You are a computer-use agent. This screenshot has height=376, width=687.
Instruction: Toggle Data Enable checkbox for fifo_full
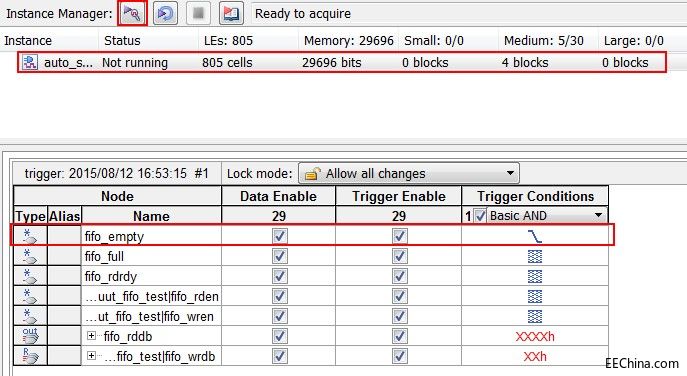pyautogui.click(x=280, y=256)
